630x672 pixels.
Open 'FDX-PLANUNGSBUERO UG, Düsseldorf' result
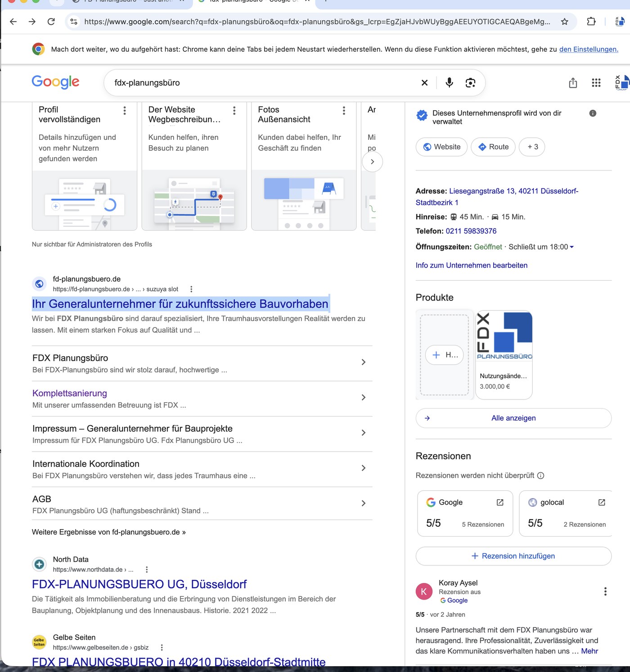point(139,584)
